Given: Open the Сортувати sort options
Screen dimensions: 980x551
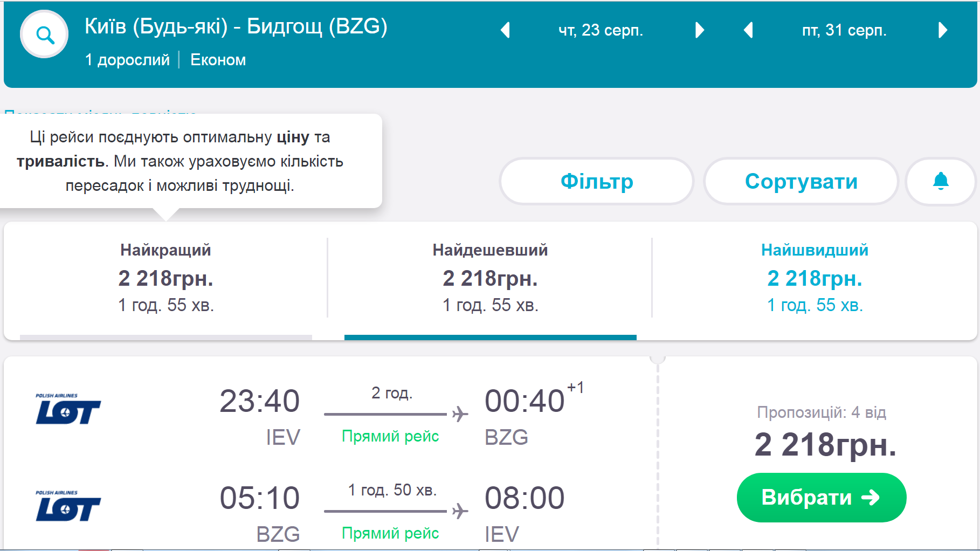Looking at the screenshot, I should pyautogui.click(x=800, y=181).
